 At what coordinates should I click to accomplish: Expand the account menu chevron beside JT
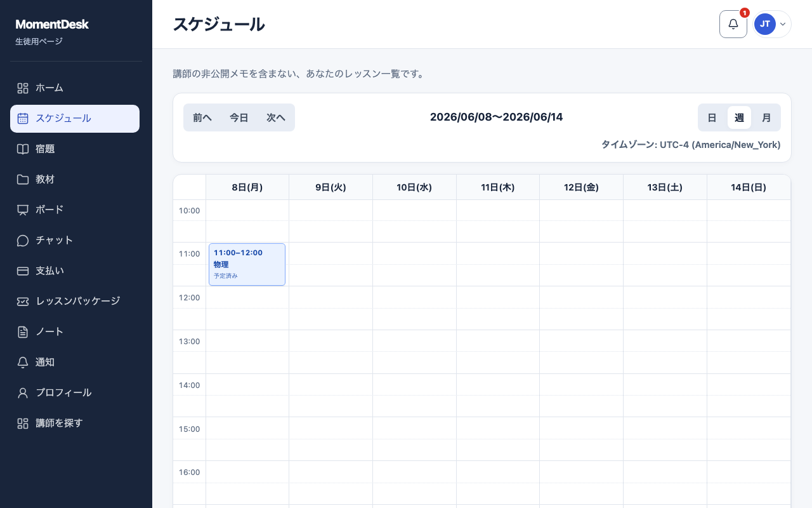783,24
